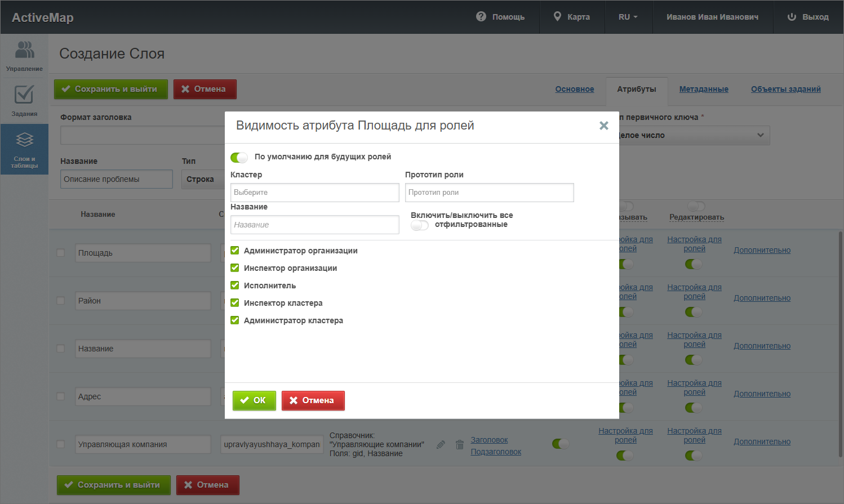Click the Название filter input field
844x504 pixels.
coord(314,225)
